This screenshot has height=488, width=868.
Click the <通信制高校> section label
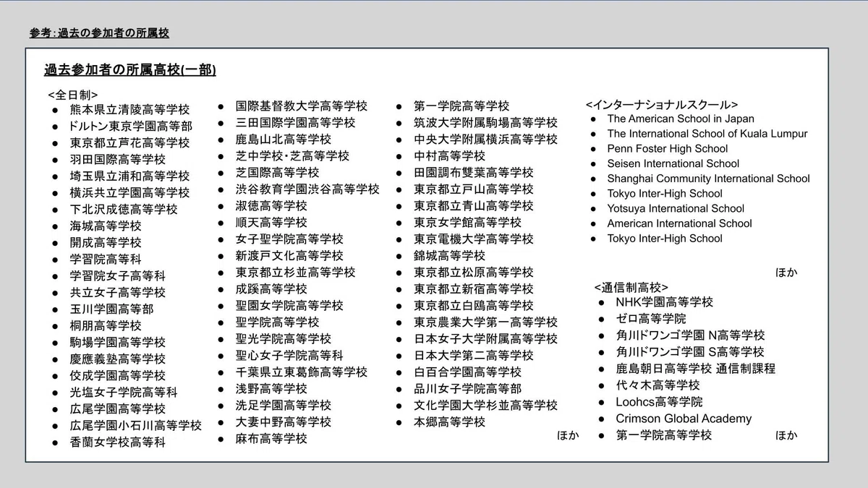coord(631,287)
